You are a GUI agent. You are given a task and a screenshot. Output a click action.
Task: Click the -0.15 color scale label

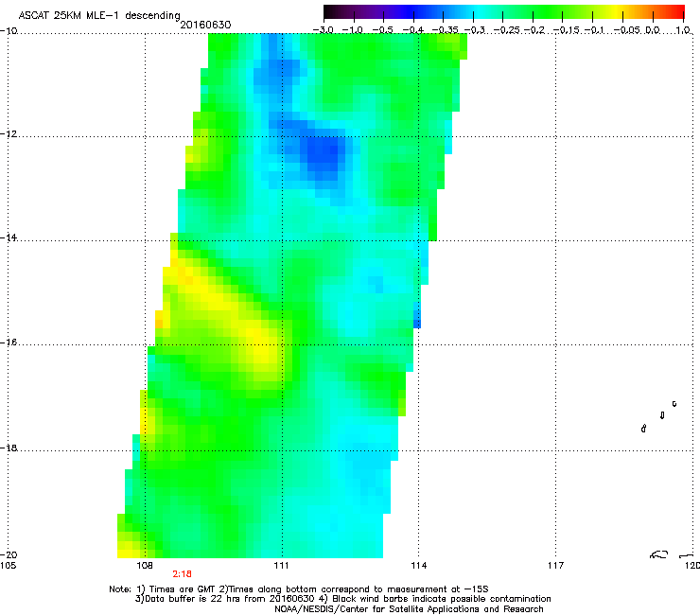click(566, 30)
